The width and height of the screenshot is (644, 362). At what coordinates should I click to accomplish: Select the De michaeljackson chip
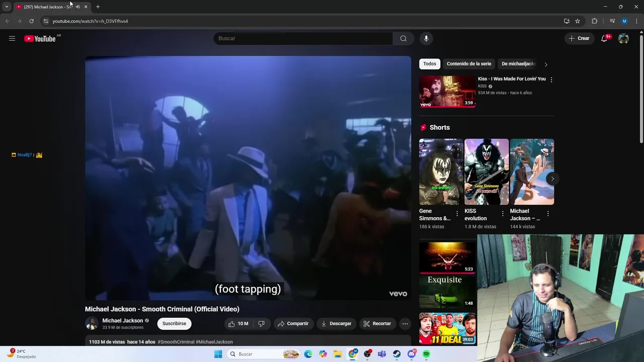click(518, 64)
